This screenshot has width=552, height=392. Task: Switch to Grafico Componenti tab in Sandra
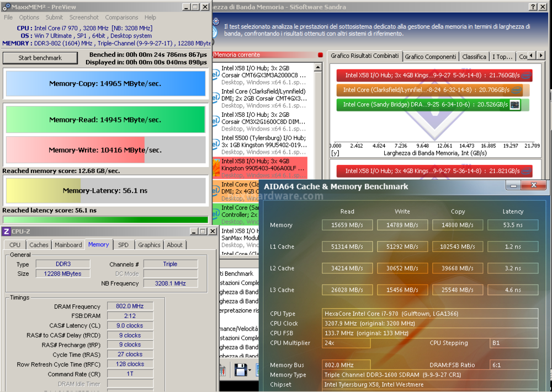(430, 57)
